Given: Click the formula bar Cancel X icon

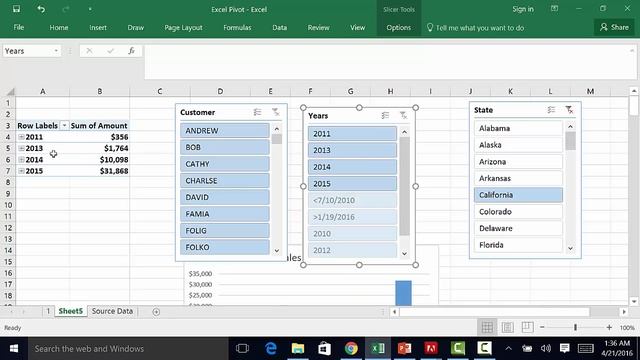Looking at the screenshot, I should tap(89, 51).
